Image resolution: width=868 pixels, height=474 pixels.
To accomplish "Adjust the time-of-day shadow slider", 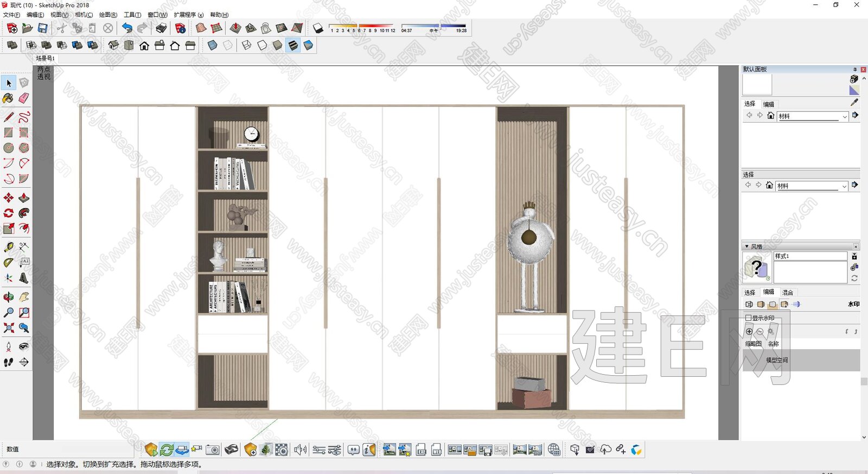I will pyautogui.click(x=434, y=26).
